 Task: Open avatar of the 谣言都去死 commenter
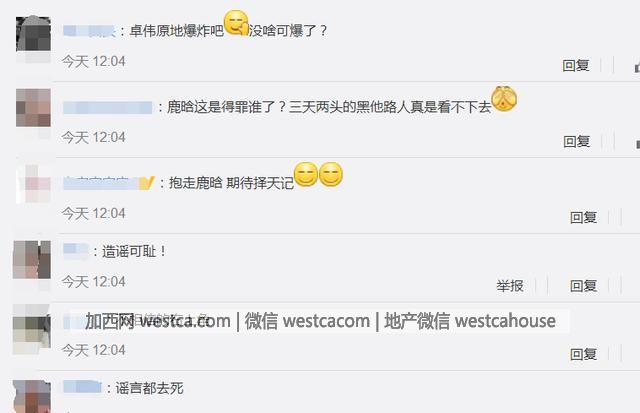pyautogui.click(x=32, y=396)
